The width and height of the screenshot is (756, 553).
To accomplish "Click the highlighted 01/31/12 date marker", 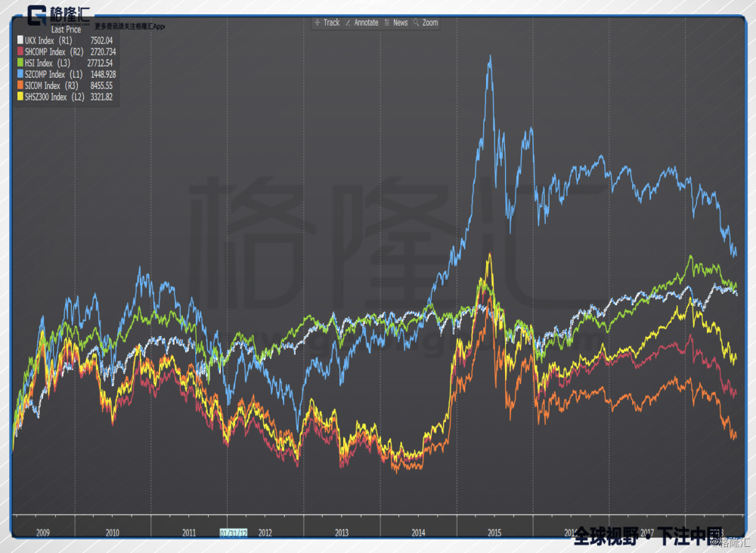I will 234,533.
